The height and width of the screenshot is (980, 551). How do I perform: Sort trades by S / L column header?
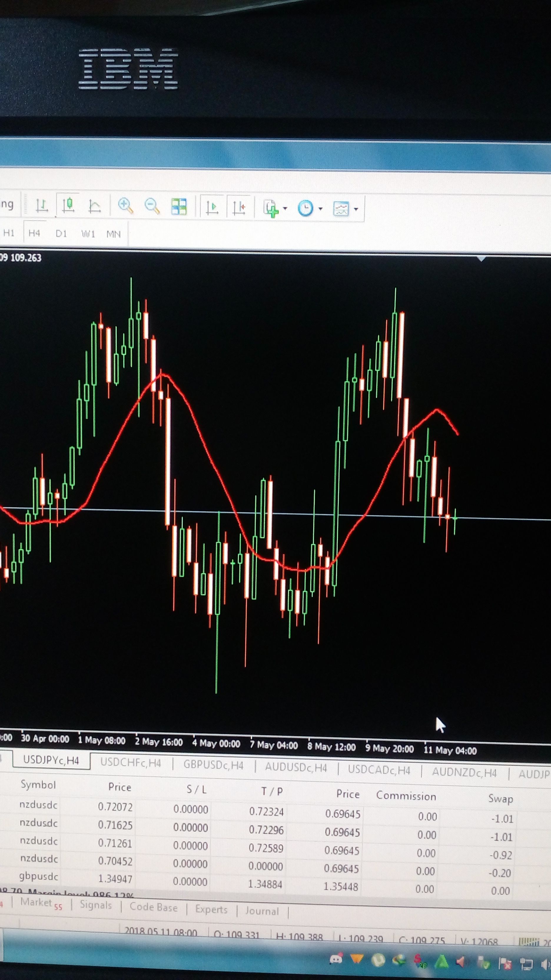point(196,789)
